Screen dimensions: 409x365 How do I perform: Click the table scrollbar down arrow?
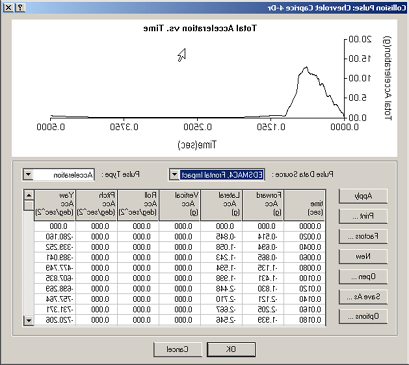tap(29, 321)
